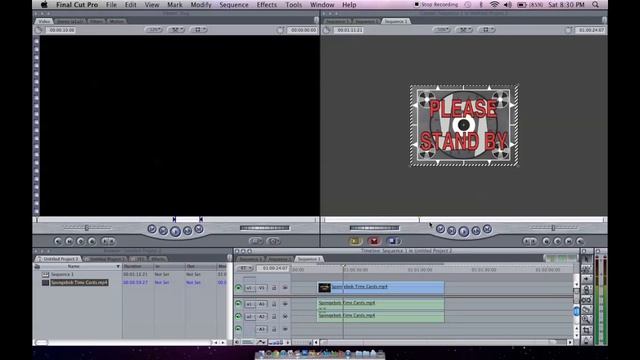Select Spongebob Time Cards.mp4 in Browser list
Viewport: 640px width, 360px height.
(x=79, y=282)
